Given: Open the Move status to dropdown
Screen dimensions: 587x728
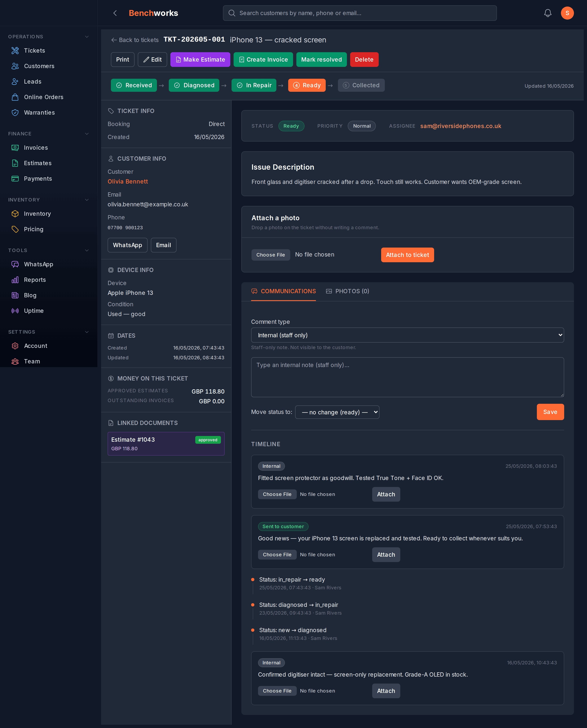Looking at the screenshot, I should pyautogui.click(x=337, y=412).
